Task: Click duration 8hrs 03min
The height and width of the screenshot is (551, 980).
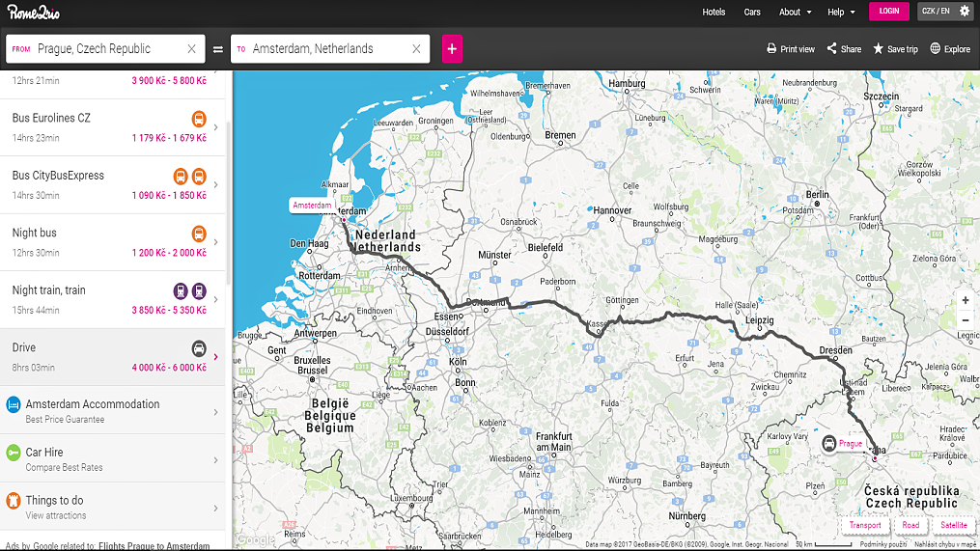Action: pos(33,368)
